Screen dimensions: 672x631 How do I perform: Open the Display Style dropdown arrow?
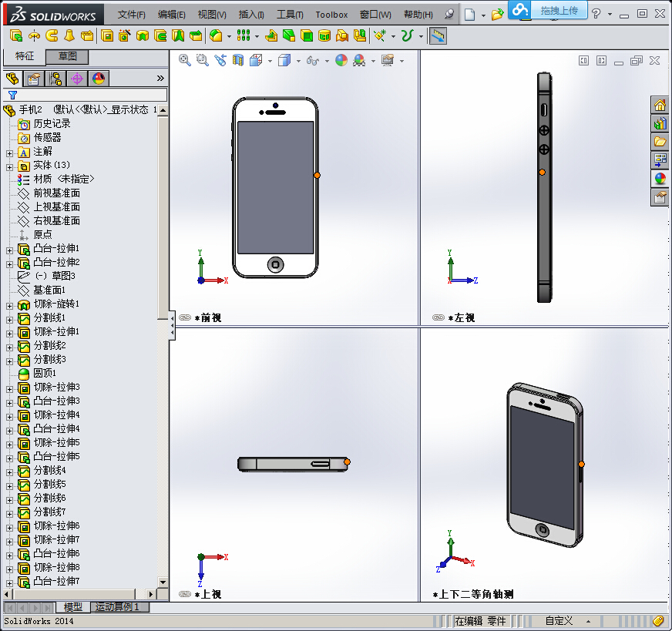click(x=298, y=62)
